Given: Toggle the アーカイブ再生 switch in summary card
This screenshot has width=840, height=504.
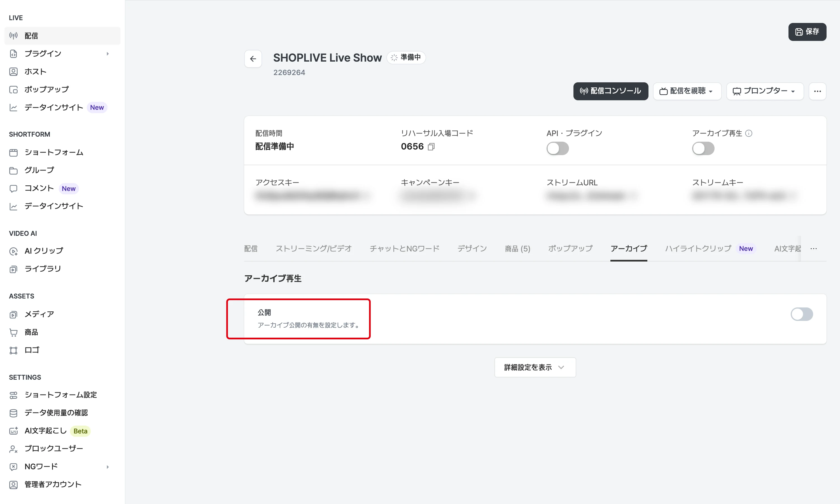Looking at the screenshot, I should point(703,148).
